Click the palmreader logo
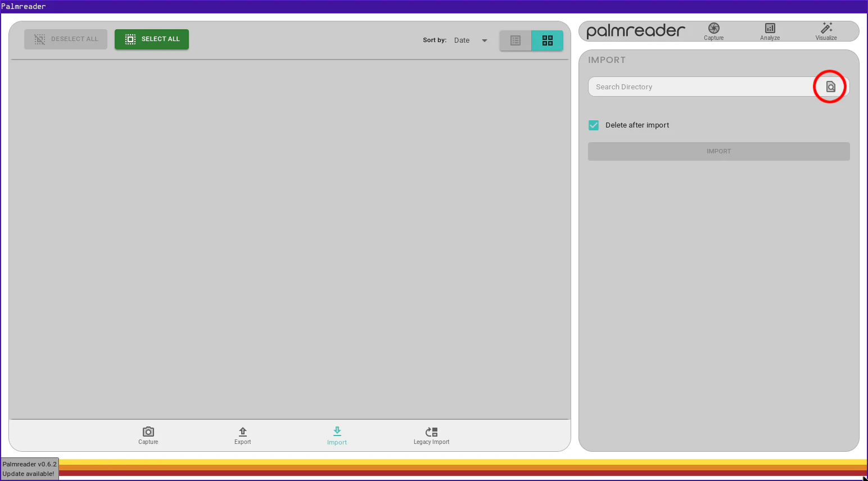 (x=635, y=31)
